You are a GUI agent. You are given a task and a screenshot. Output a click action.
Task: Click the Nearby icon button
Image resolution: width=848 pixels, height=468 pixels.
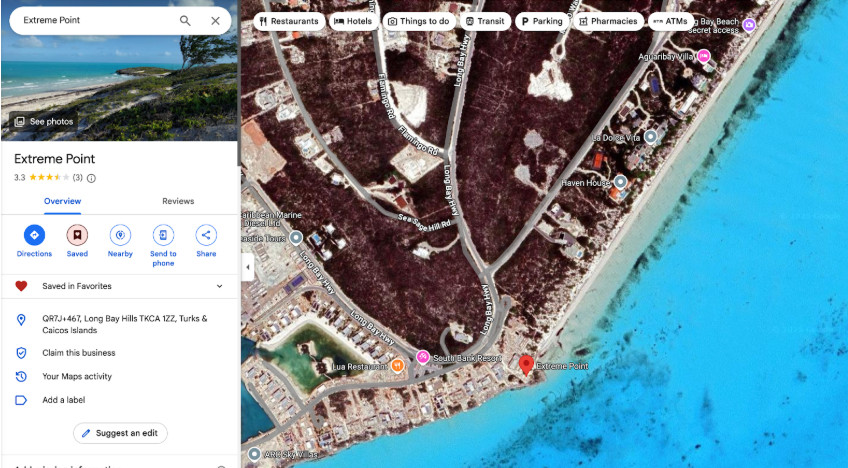120,235
